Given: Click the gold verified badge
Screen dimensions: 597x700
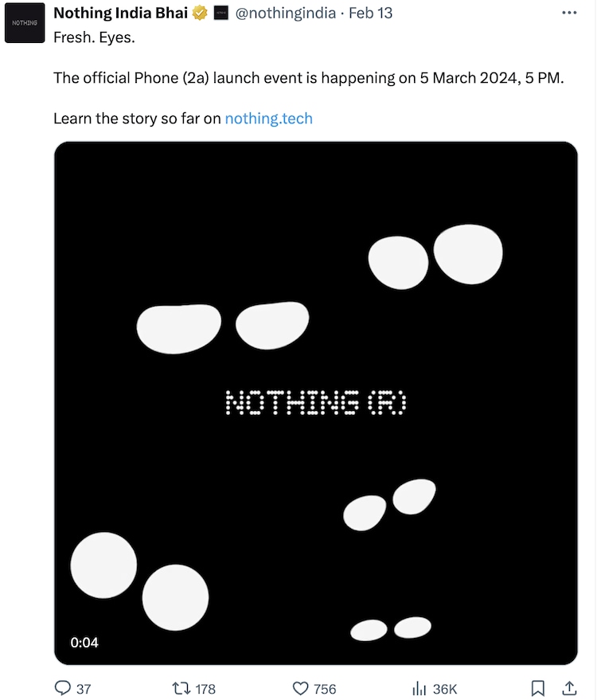Looking at the screenshot, I should click(x=201, y=14).
